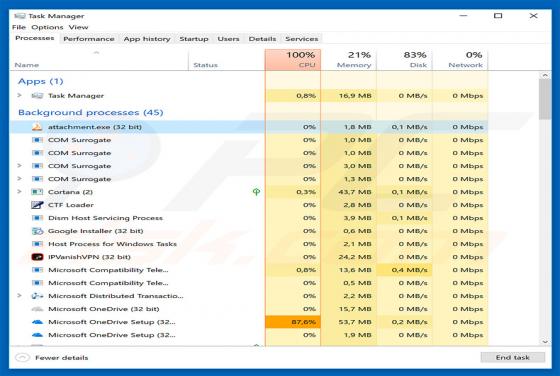Click the green leaf status icon for Cortana
This screenshot has height=376, width=560.
(256, 192)
